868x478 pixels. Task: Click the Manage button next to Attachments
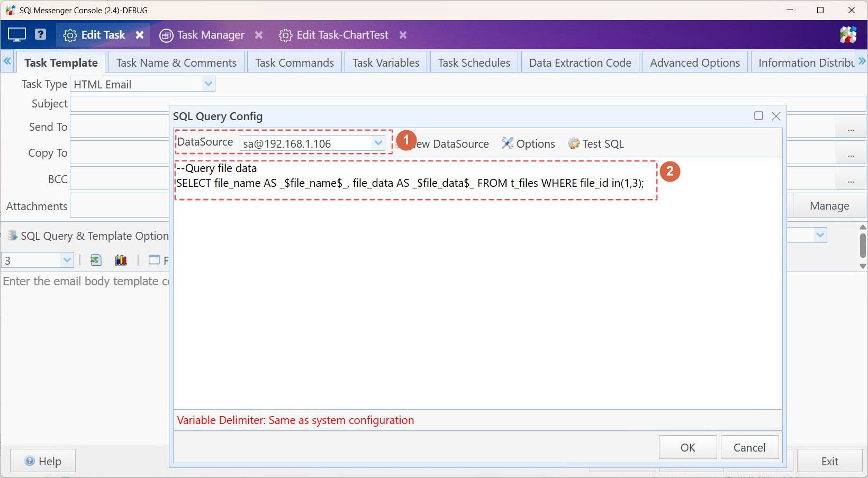click(829, 205)
